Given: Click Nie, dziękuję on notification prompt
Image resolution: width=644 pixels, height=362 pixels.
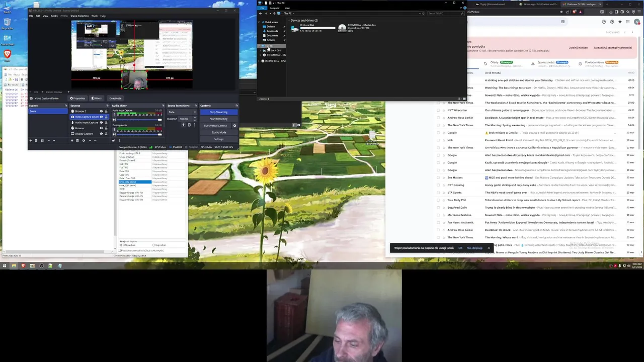Looking at the screenshot, I should 474,248.
